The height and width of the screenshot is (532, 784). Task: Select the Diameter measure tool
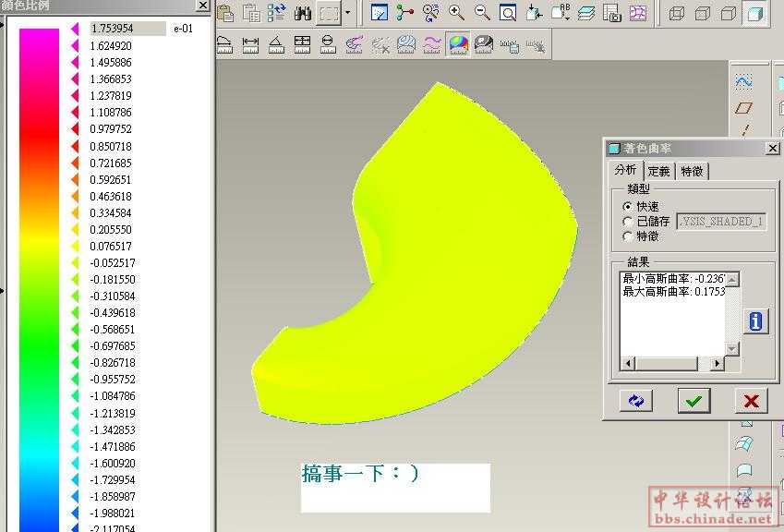pos(328,44)
